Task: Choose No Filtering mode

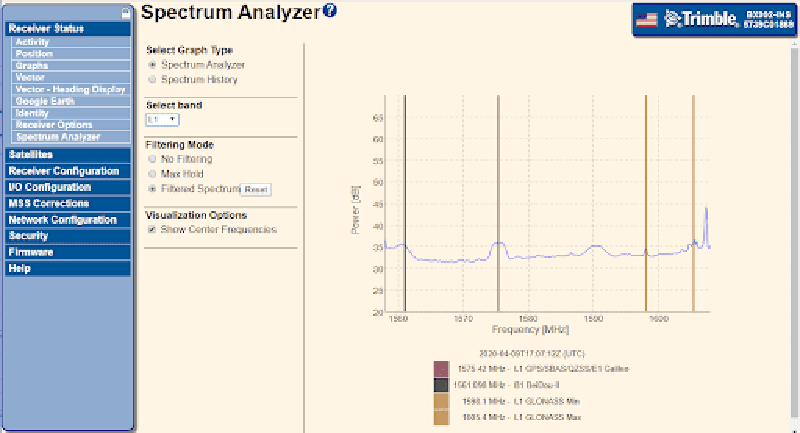Action: coord(152,159)
